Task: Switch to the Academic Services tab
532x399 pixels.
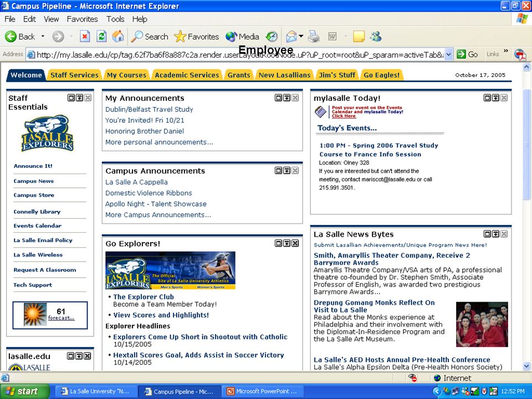Action: (187, 75)
